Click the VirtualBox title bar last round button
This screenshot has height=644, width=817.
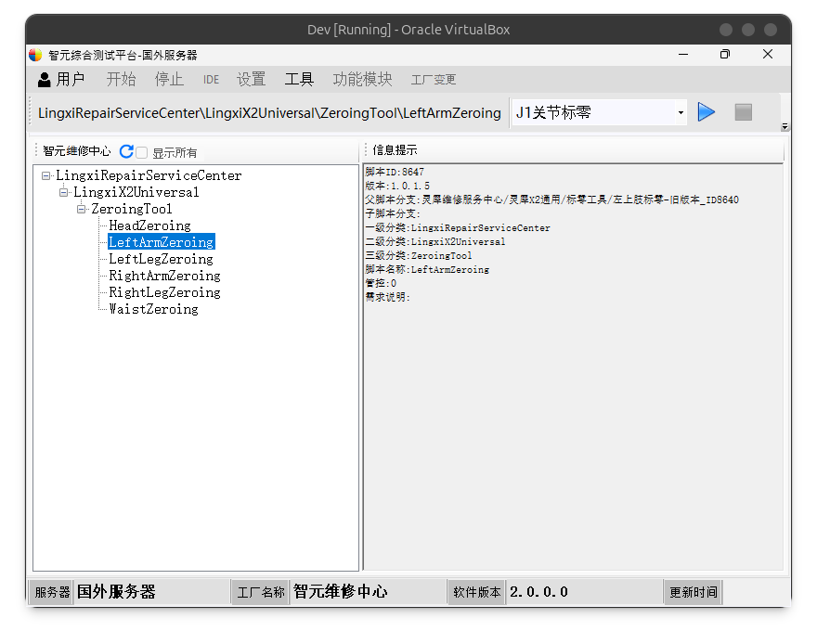point(771,30)
